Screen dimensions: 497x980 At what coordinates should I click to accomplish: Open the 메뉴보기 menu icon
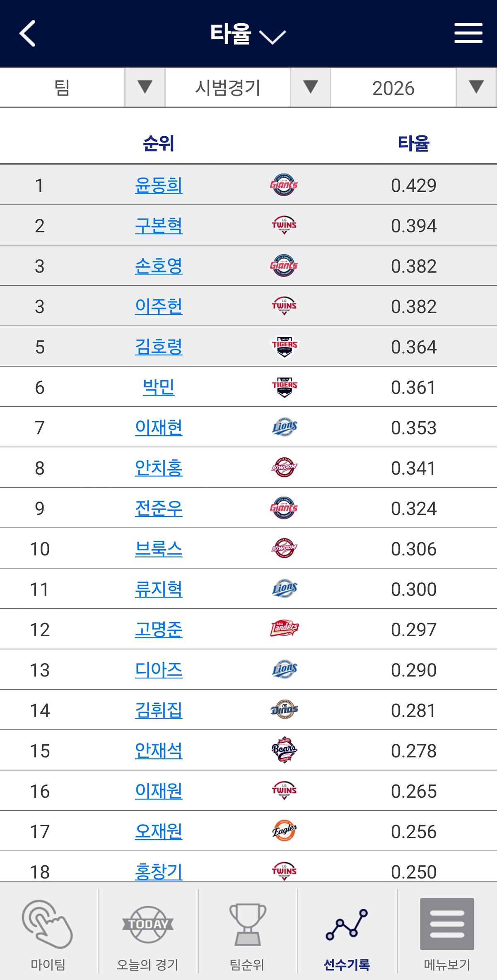[447, 924]
